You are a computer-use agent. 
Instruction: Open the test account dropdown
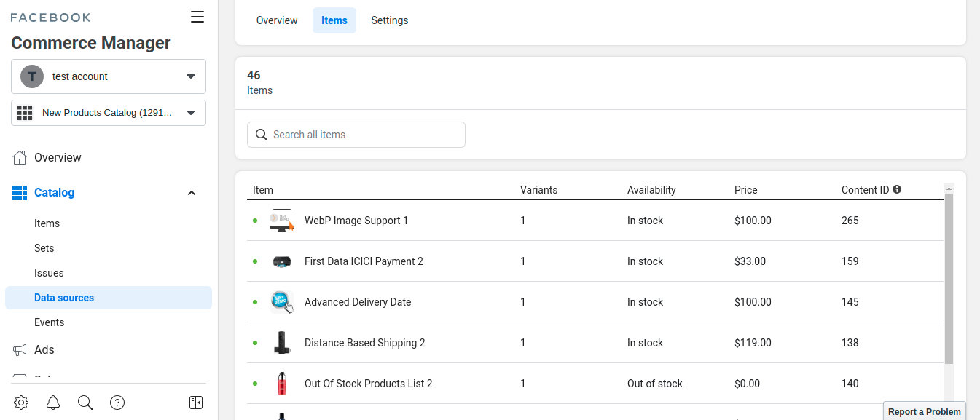109,76
